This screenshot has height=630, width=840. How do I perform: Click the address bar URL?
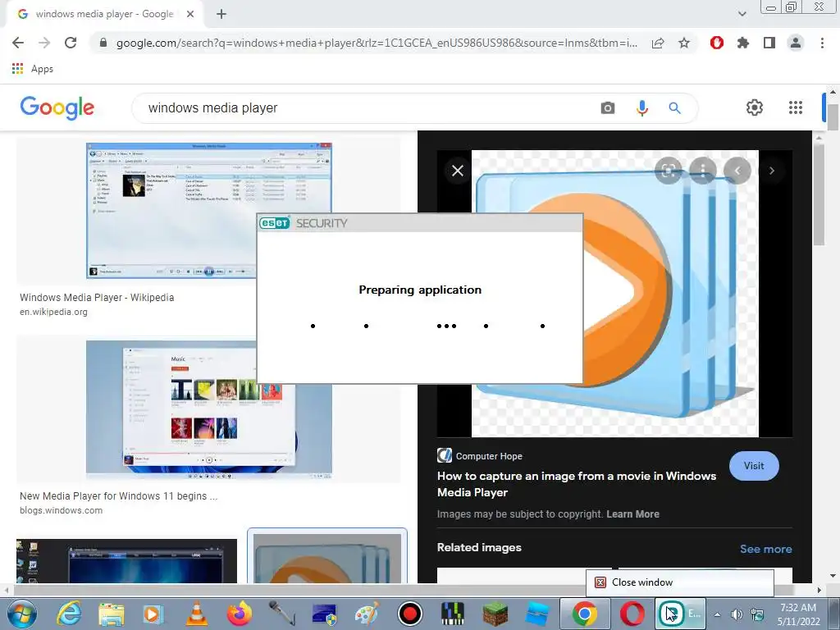pos(377,43)
